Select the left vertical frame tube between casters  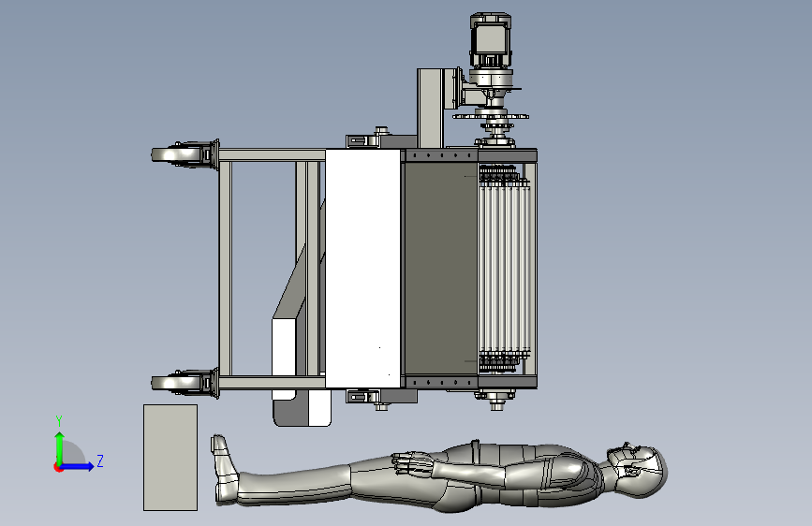(x=225, y=269)
